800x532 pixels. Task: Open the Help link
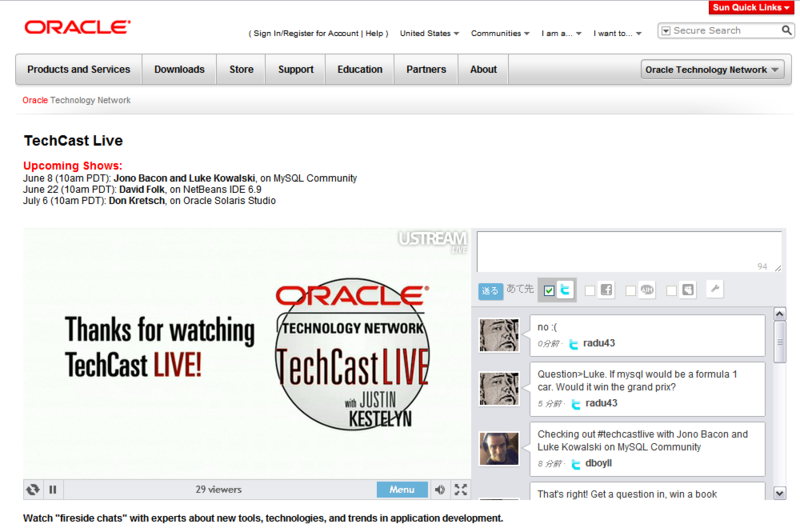tap(374, 33)
